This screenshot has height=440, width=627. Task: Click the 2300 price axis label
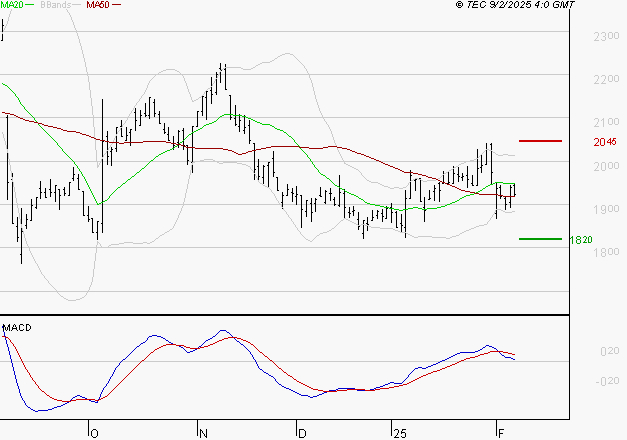pos(606,37)
